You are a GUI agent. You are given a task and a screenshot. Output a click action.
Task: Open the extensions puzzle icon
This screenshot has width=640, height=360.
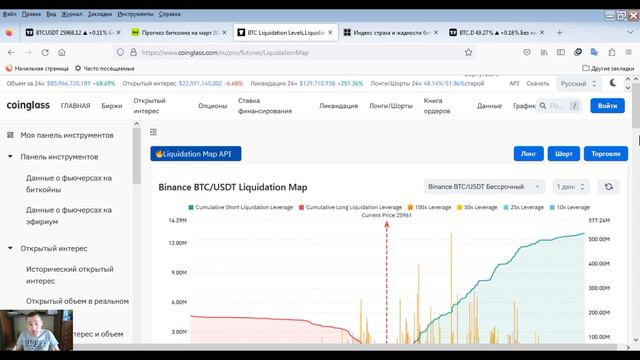[611, 52]
